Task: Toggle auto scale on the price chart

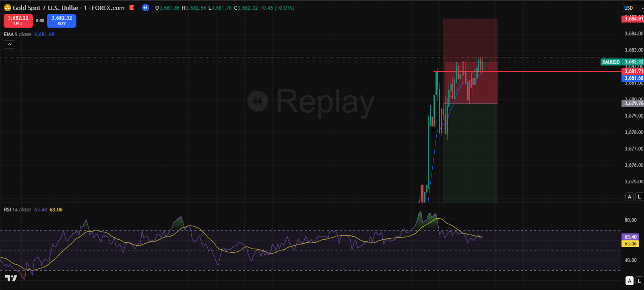Action: coord(630,197)
